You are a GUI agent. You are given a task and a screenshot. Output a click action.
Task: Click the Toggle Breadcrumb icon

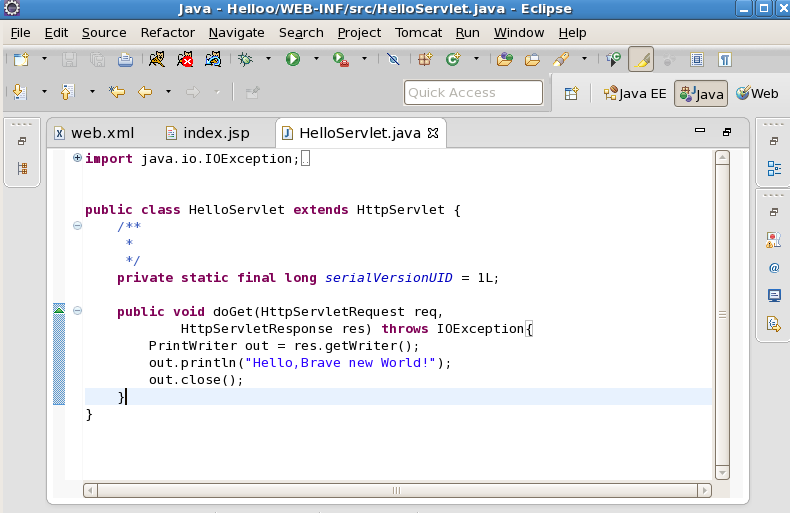point(613,59)
